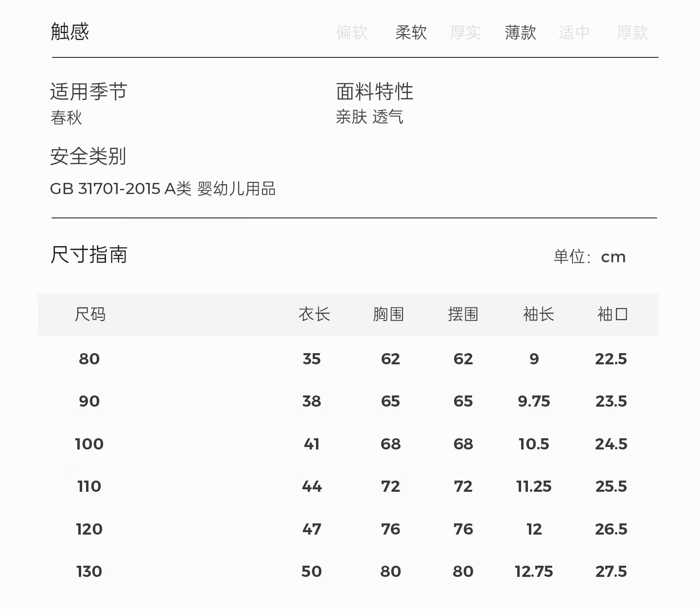
Task: Click the 衣长 column header
Action: pyautogui.click(x=314, y=314)
